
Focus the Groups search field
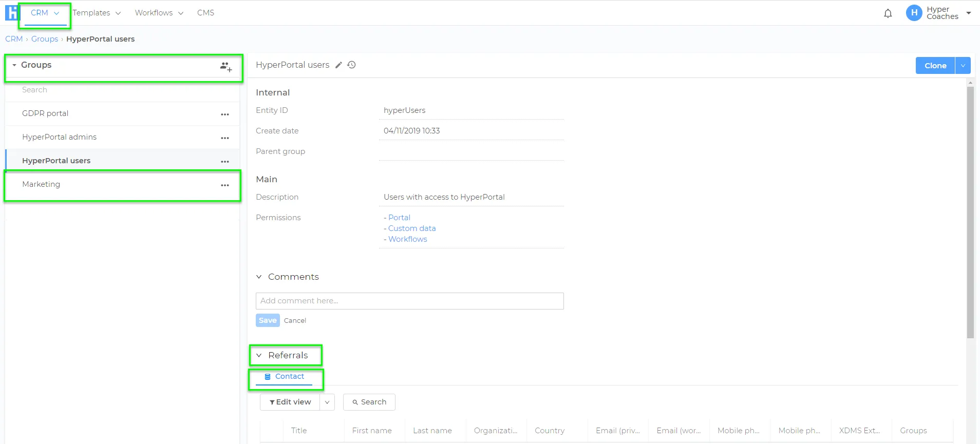click(x=122, y=90)
